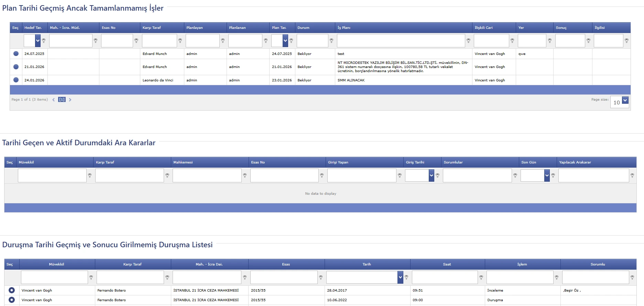Click the Esas No filter input in first table
The width and height of the screenshot is (644, 306).
tap(117, 41)
